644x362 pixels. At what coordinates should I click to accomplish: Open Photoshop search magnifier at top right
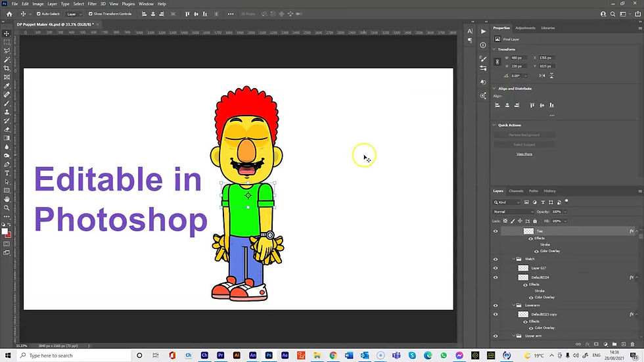point(612,14)
